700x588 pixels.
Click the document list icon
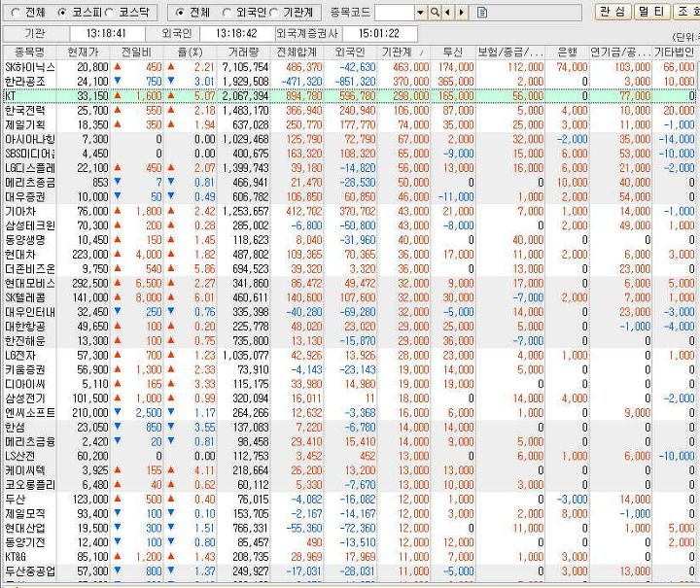pos(481,13)
